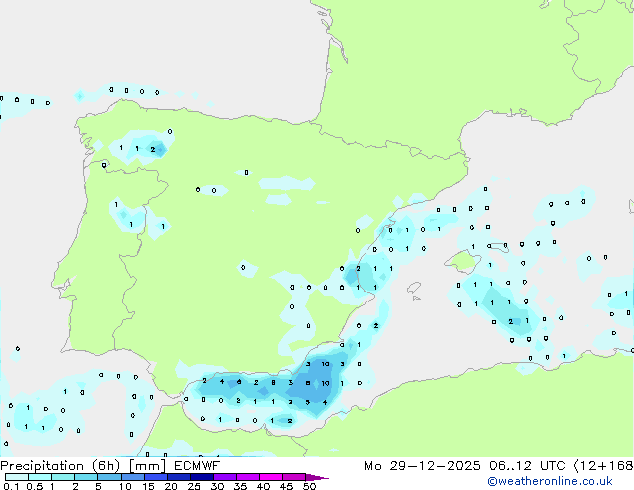Pick the 25–30 mm legend swatch

click(x=202, y=477)
